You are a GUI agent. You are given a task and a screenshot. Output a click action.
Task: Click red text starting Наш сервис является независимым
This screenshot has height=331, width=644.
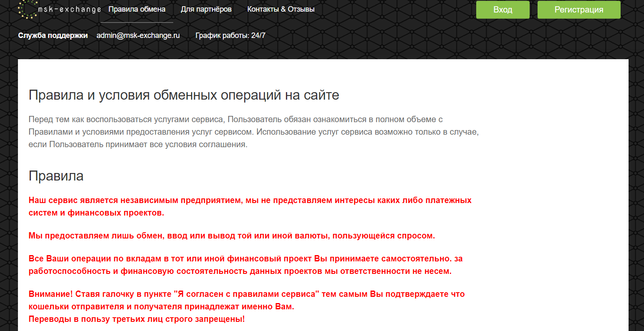[250, 206]
